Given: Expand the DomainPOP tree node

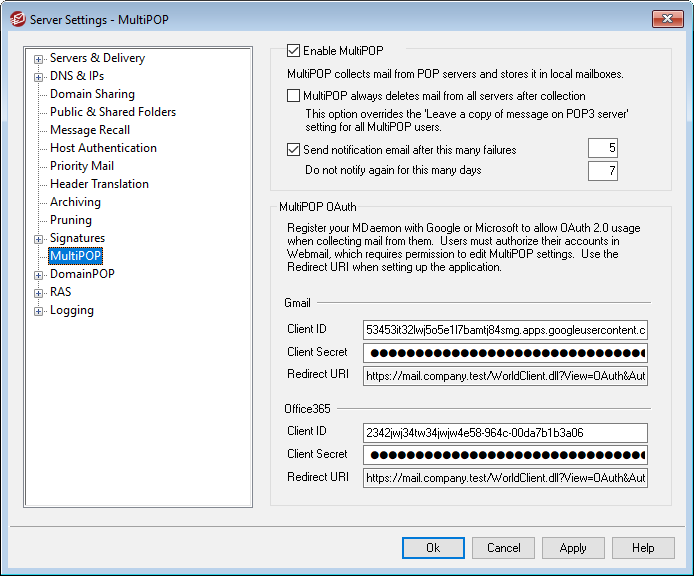Looking at the screenshot, I should point(39,275).
